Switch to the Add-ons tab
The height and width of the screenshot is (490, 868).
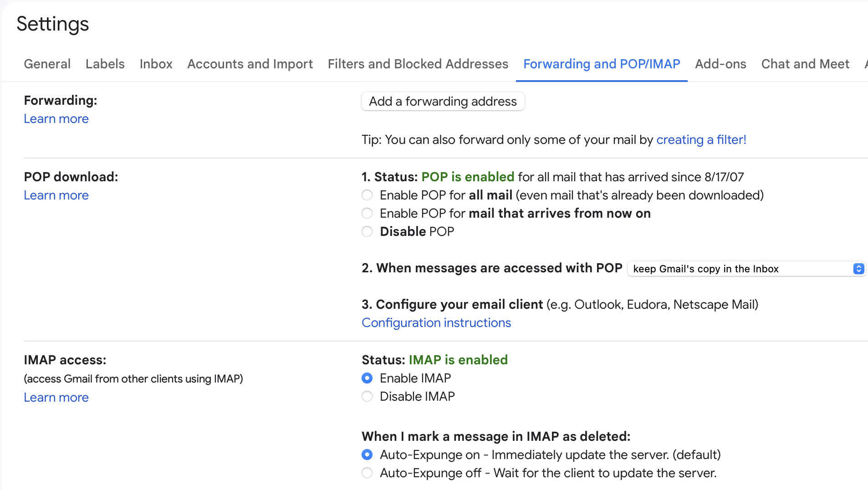(720, 64)
